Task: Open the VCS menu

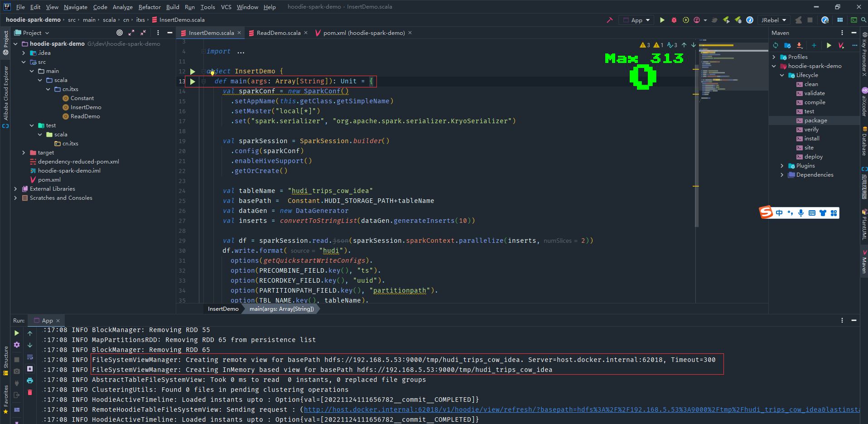Action: 226,7
